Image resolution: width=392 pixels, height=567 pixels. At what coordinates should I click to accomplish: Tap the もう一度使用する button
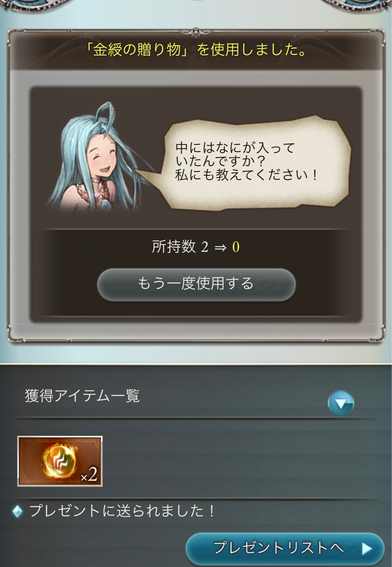coord(196,284)
